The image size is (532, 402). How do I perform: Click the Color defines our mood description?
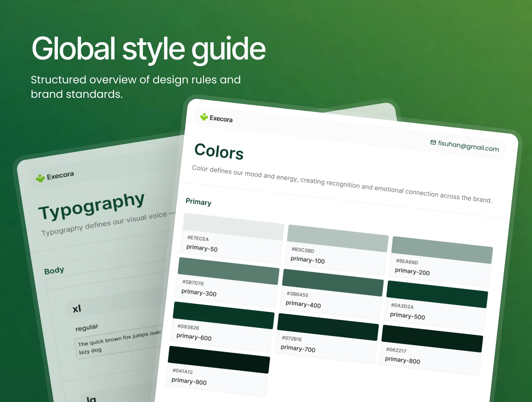[342, 184]
